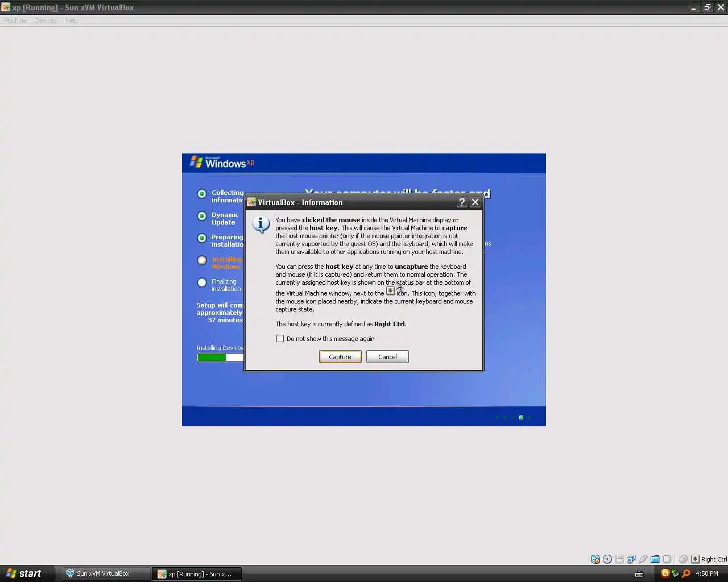
Task: Click the Windows XP logo in setup screen
Action: coord(222,163)
